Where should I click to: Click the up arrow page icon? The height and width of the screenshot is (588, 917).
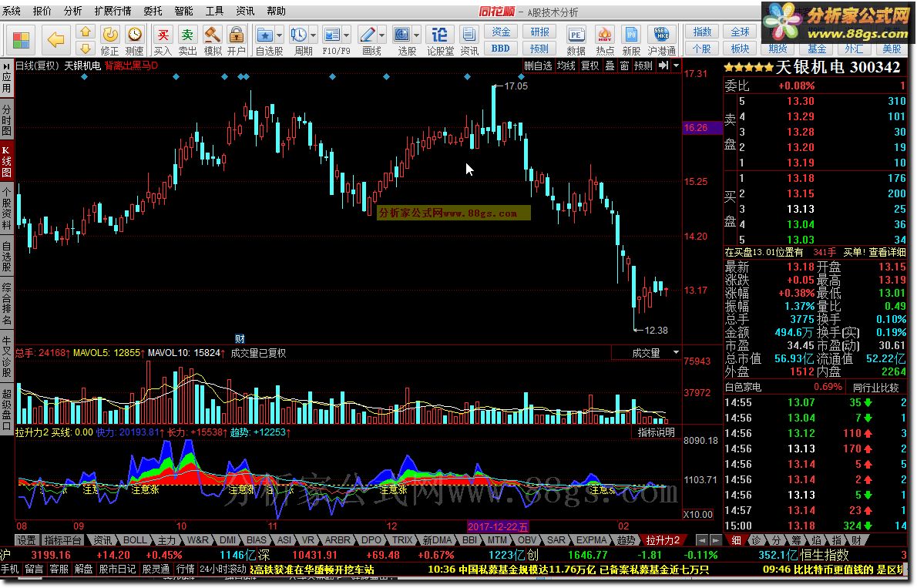point(86,32)
